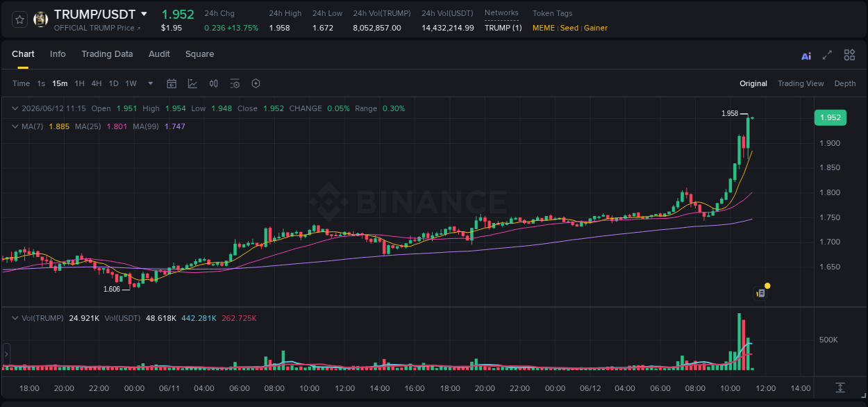Switch to the Info tab
This screenshot has height=407, width=868.
pyautogui.click(x=58, y=54)
